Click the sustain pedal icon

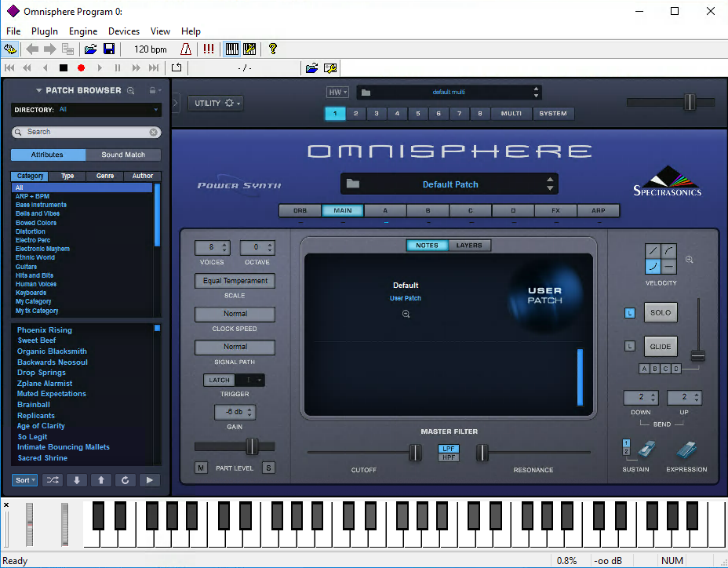646,450
